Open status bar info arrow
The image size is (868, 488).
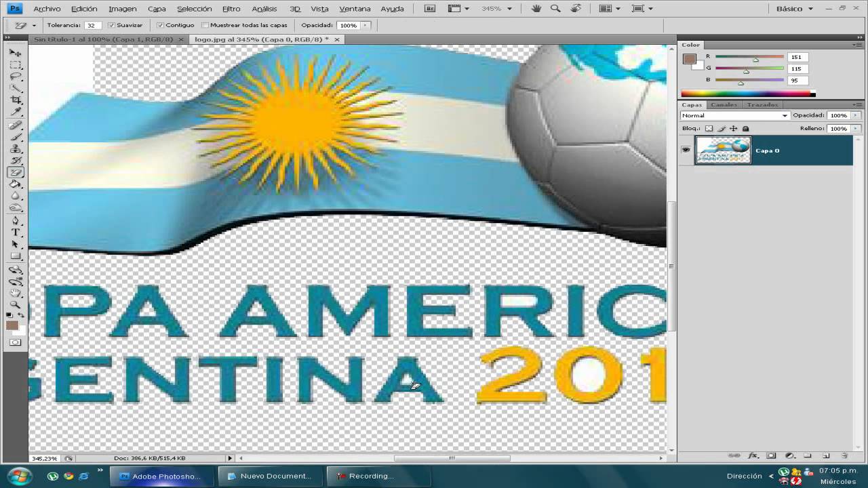pyautogui.click(x=230, y=458)
